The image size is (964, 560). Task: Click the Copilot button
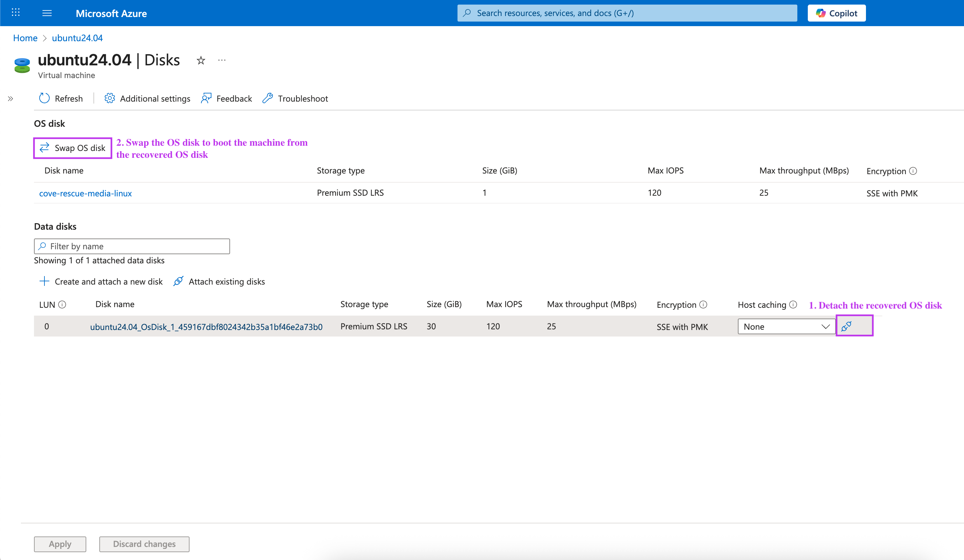[x=836, y=13]
